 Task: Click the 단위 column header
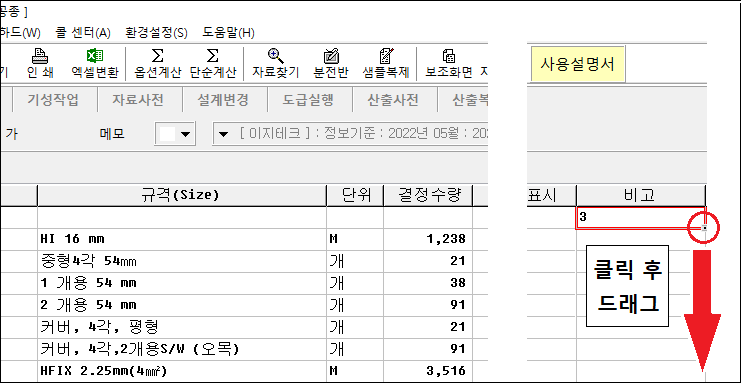[x=354, y=195]
